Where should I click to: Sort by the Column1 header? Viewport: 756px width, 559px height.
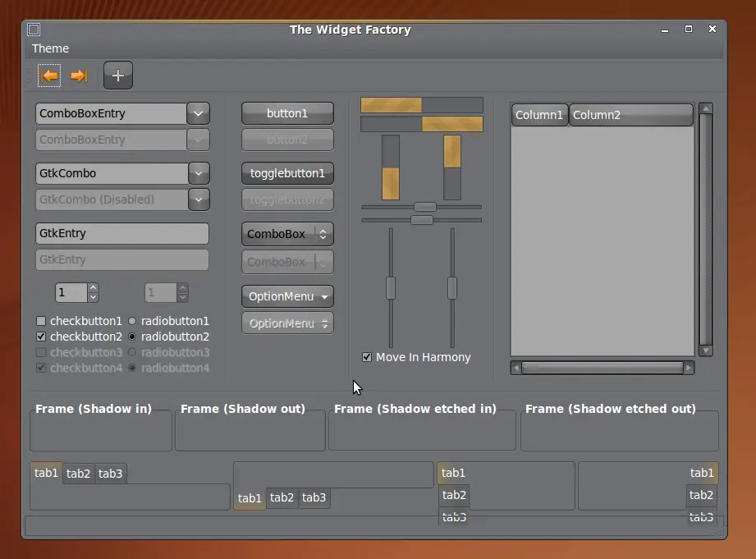pos(539,115)
